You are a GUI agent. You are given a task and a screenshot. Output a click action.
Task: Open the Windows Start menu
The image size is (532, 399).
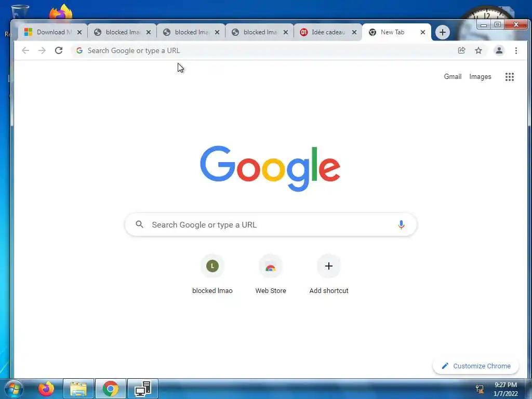tap(14, 389)
